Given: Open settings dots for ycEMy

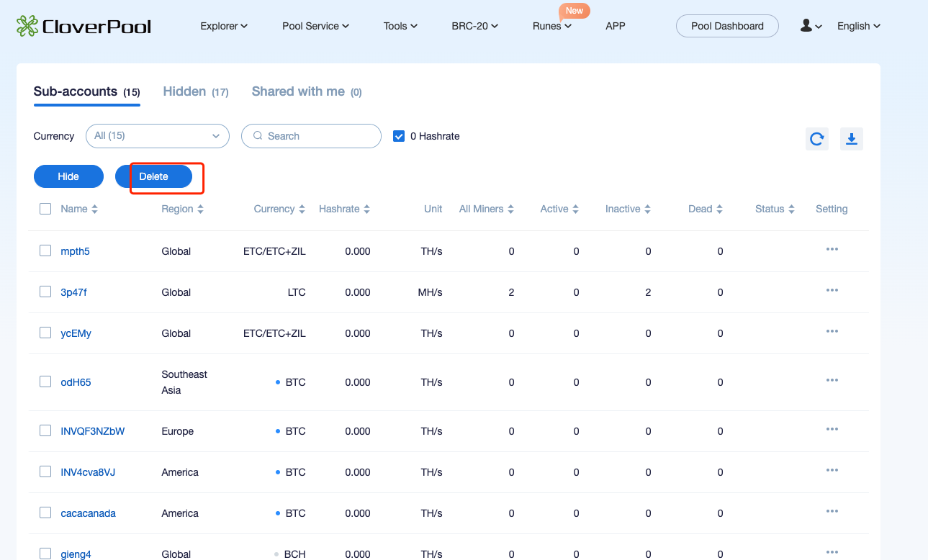Looking at the screenshot, I should pyautogui.click(x=832, y=331).
